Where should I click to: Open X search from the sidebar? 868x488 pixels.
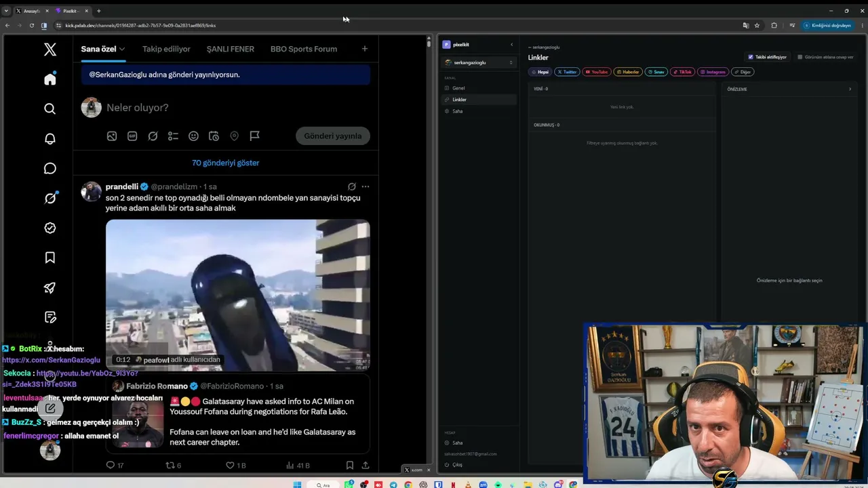50,108
